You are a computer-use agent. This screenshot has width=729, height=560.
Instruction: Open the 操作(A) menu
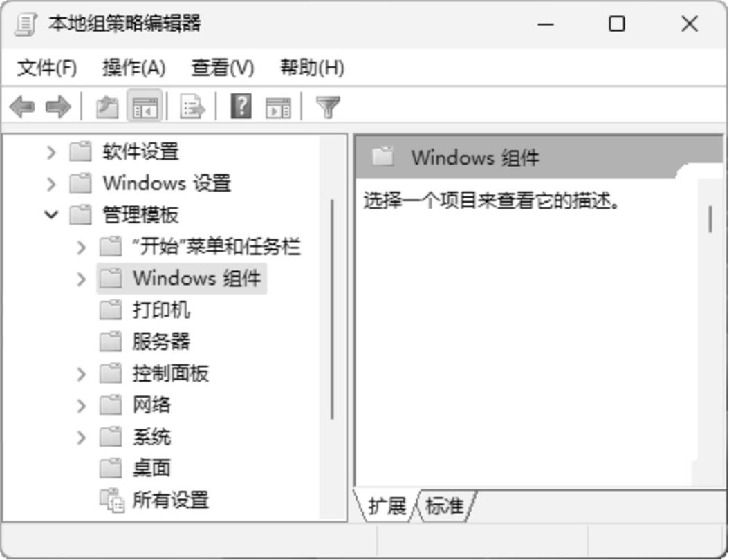(134, 68)
